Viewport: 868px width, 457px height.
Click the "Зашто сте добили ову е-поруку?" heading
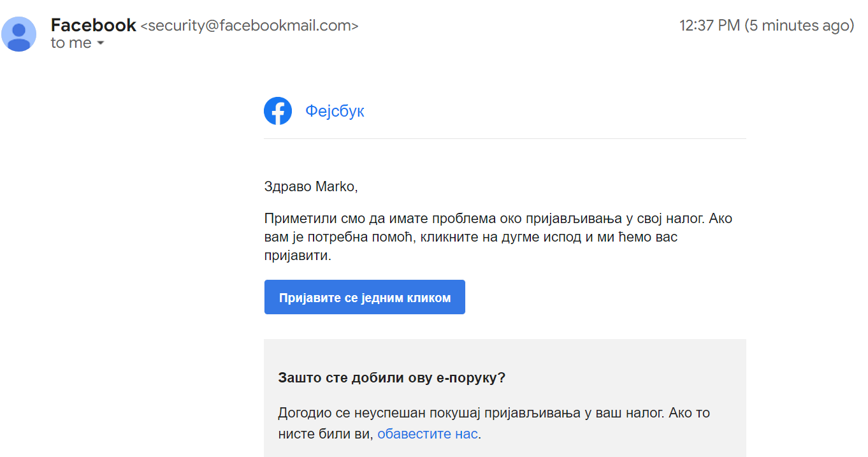click(391, 377)
